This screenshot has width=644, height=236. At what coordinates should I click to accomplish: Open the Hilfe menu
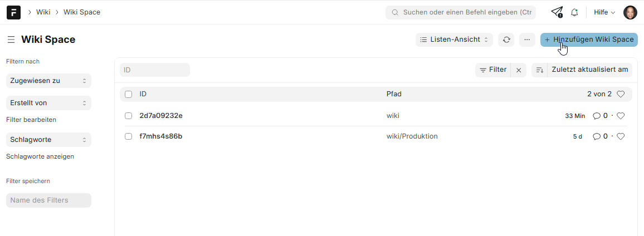point(604,12)
